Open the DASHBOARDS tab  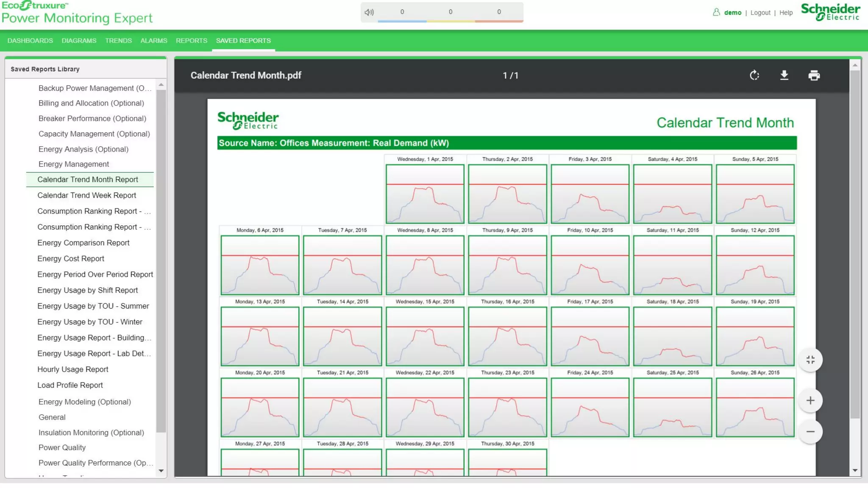pos(30,41)
